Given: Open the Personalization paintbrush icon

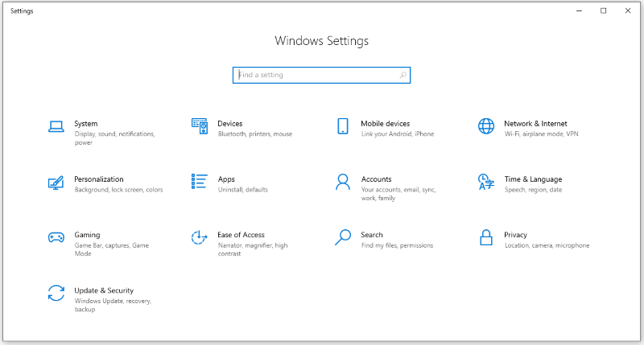Looking at the screenshot, I should coord(56,182).
